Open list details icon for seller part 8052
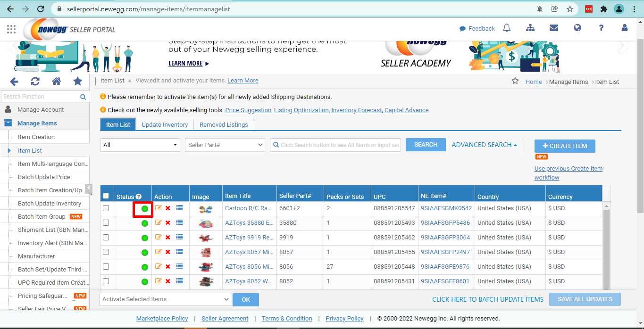The height and width of the screenshot is (329, 644). point(179,281)
